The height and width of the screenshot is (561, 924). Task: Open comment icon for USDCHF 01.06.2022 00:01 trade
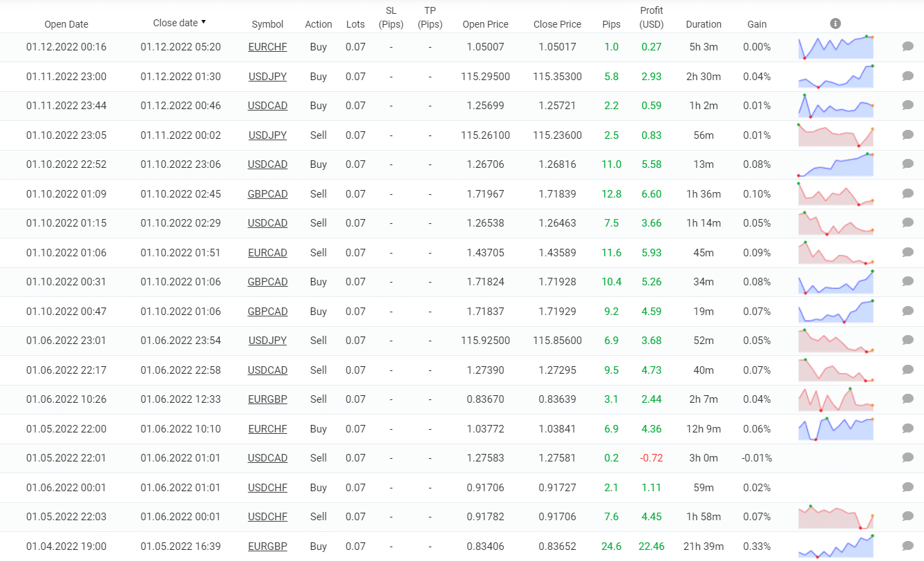[x=908, y=488]
